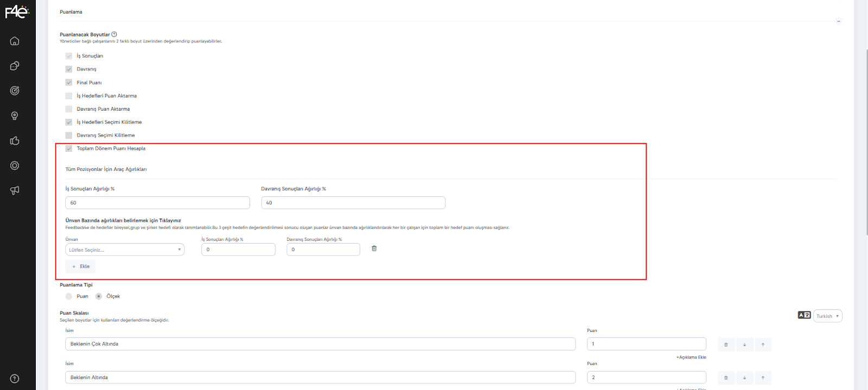Screen dimensions: 868x390
Task: Click the megaphone announcements sidebar icon
Action: pyautogui.click(x=15, y=190)
